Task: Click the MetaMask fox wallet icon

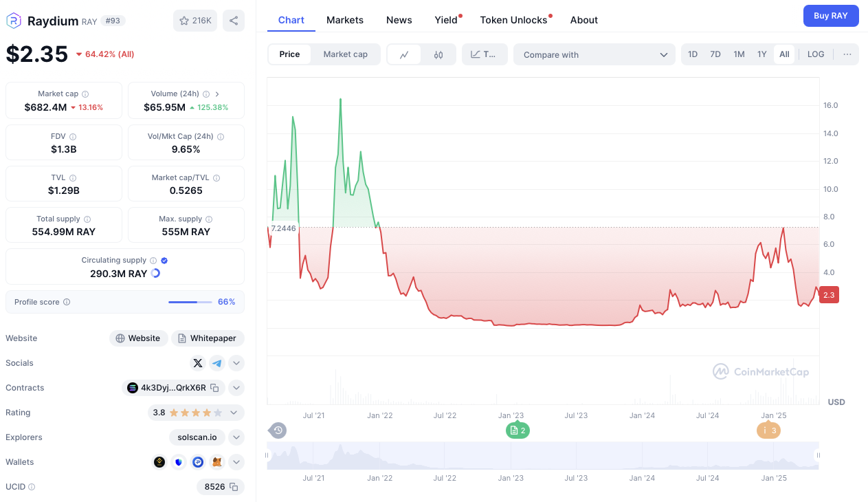Action: tap(217, 462)
